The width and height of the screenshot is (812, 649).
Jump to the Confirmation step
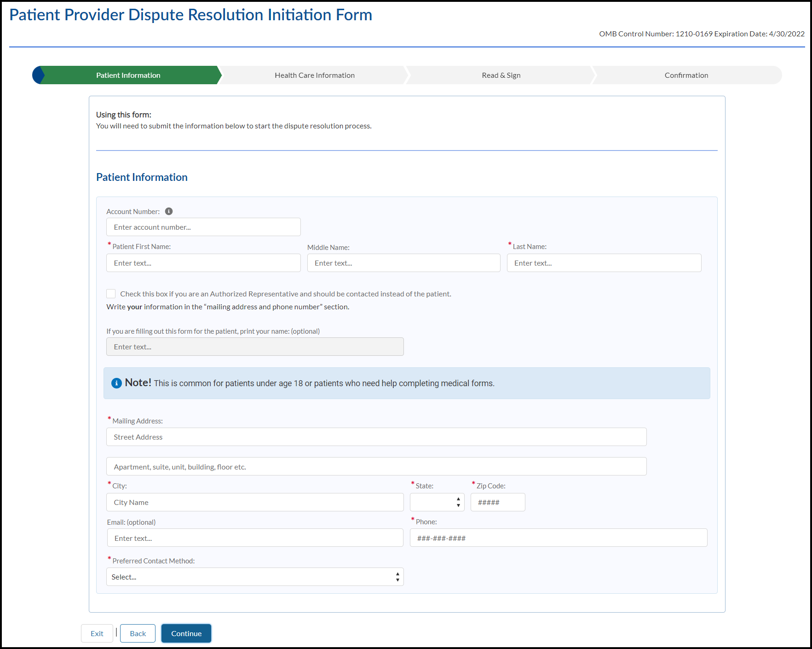[x=685, y=75]
